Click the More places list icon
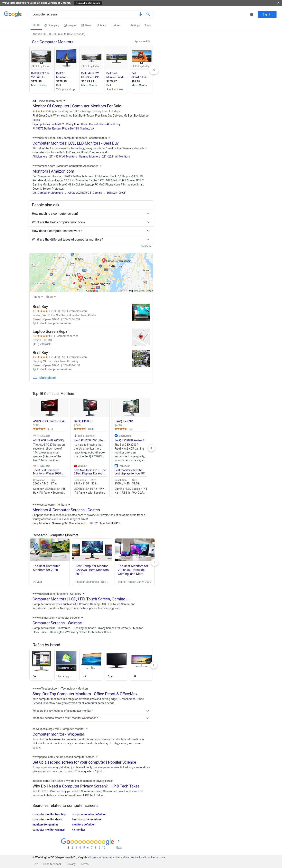Viewport: 282px width, 868px height. pos(35,378)
